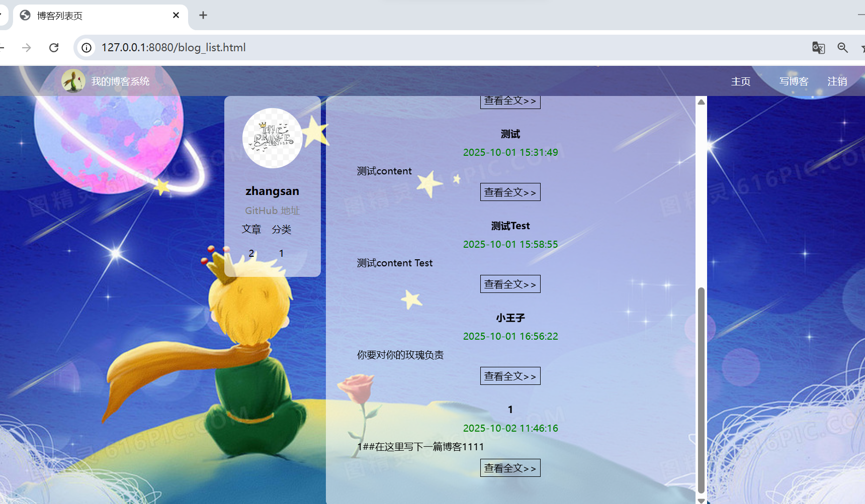Click the blog title 测试Test

(510, 226)
